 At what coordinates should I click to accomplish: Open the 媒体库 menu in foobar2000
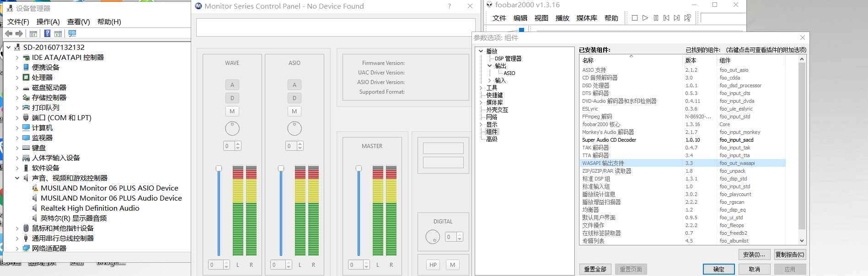tap(587, 18)
